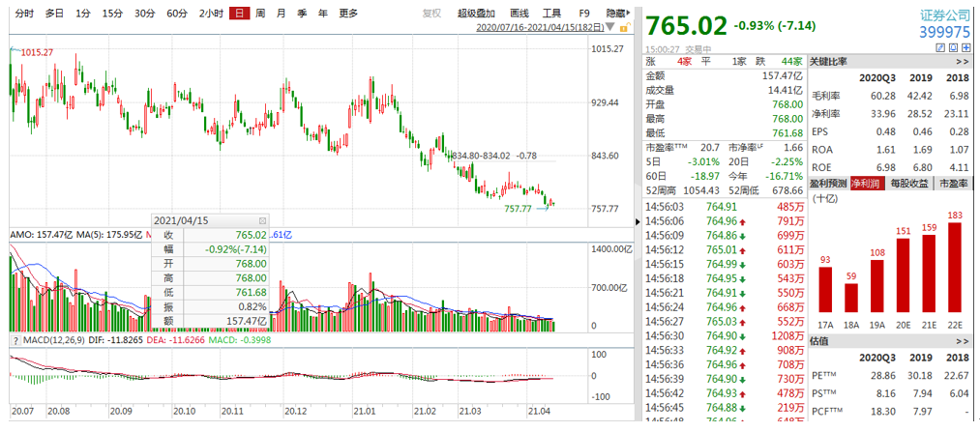Click the add plus icon under 399975
Image resolution: width=980 pixels, height=432 pixels.
pyautogui.click(x=965, y=48)
